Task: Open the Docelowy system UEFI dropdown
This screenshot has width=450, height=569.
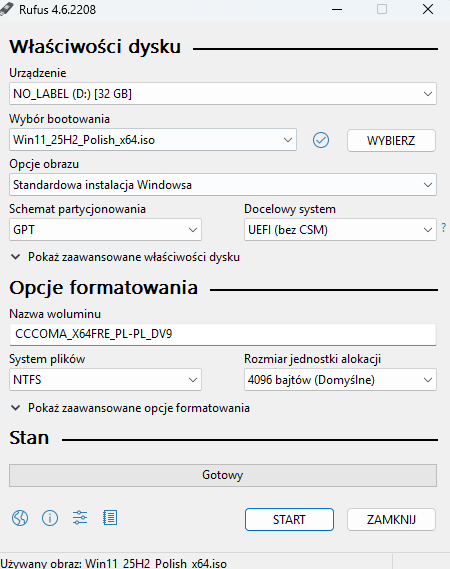Action: coord(340,230)
